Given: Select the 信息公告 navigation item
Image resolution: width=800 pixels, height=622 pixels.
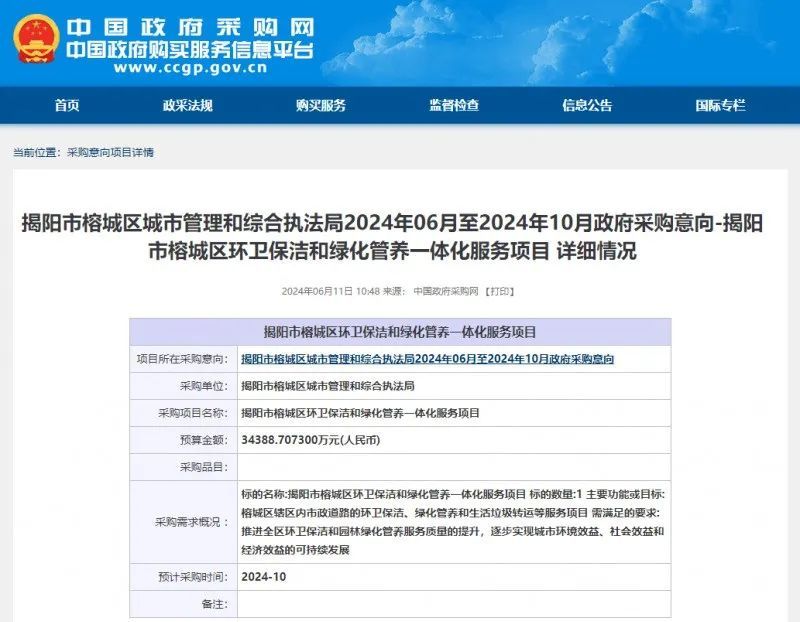Looking at the screenshot, I should point(587,106).
